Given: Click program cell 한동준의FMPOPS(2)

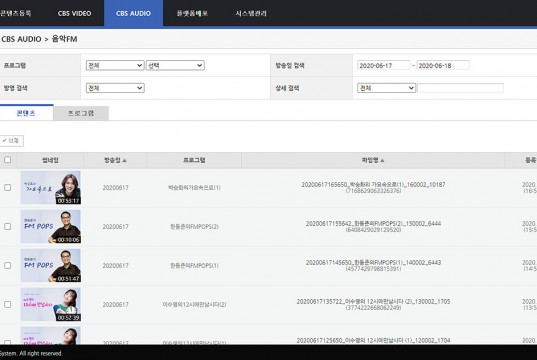Looking at the screenshot, I should pyautogui.click(x=194, y=227).
